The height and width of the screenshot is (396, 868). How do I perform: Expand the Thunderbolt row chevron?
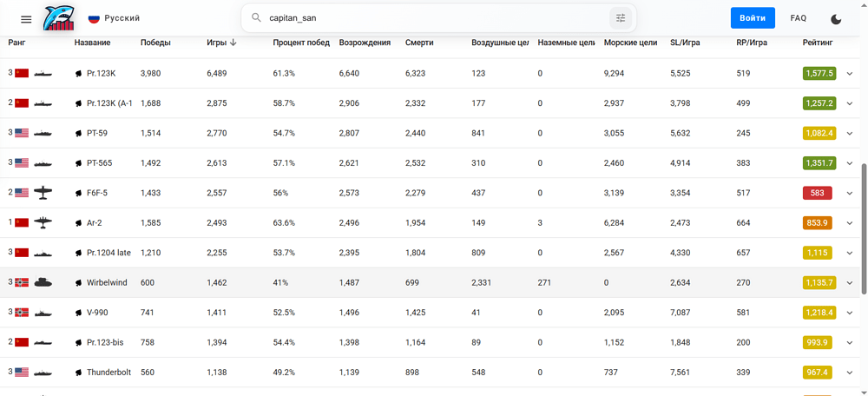click(850, 373)
